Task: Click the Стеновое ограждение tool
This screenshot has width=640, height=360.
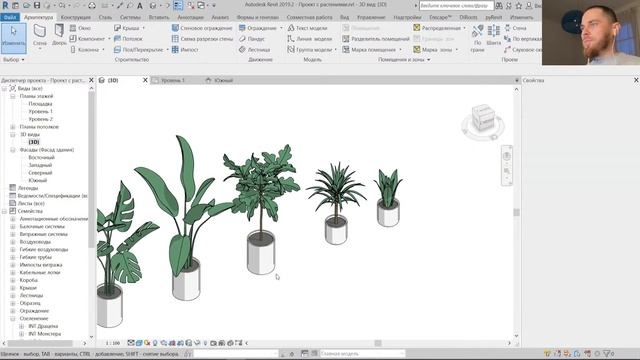Action: point(202,28)
